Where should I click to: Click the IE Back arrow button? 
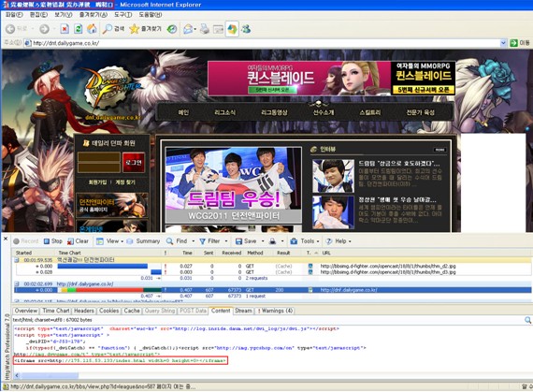[11, 29]
